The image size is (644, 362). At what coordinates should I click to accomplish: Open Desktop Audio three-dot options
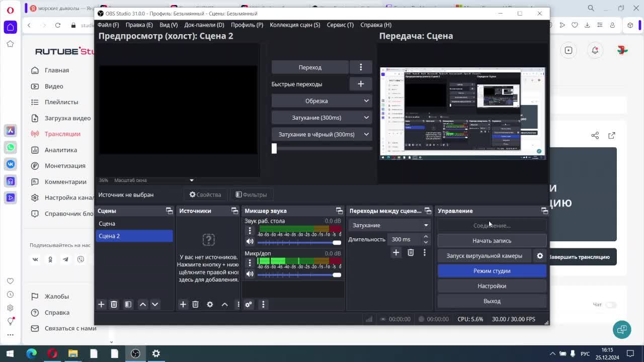coord(250,230)
